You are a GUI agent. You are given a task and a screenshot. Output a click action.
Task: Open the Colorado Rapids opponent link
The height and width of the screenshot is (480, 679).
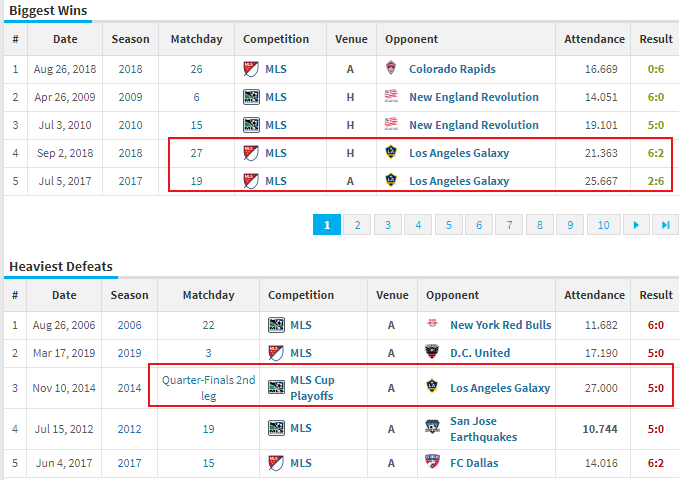click(x=452, y=69)
